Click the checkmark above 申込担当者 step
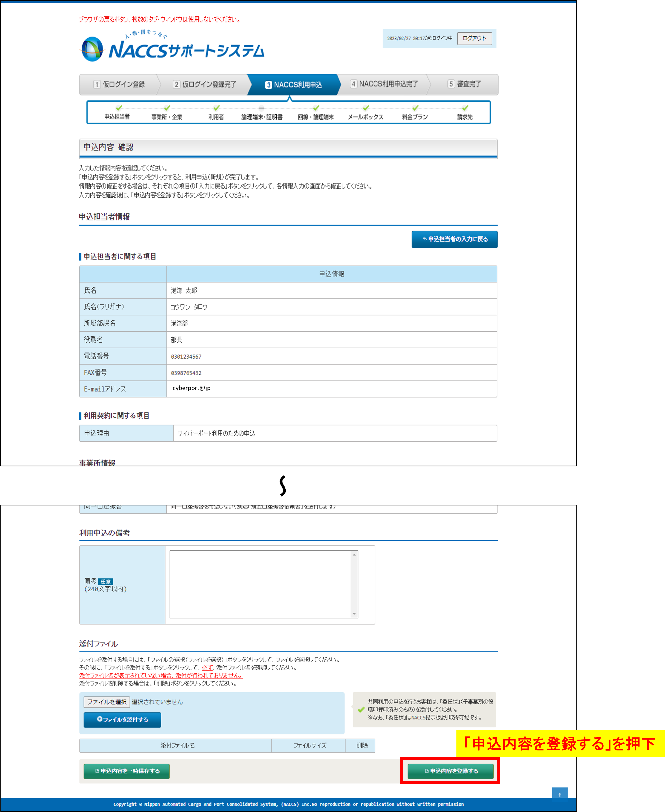Image resolution: width=665 pixels, height=812 pixels. pos(119,108)
